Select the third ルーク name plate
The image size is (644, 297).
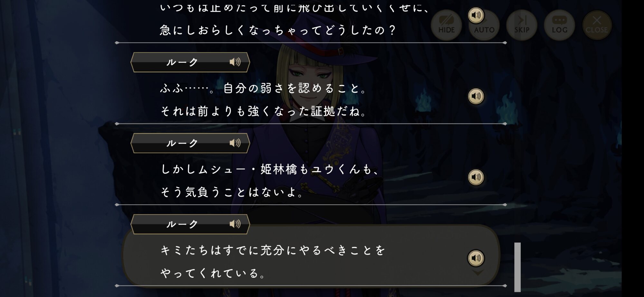[190, 224]
